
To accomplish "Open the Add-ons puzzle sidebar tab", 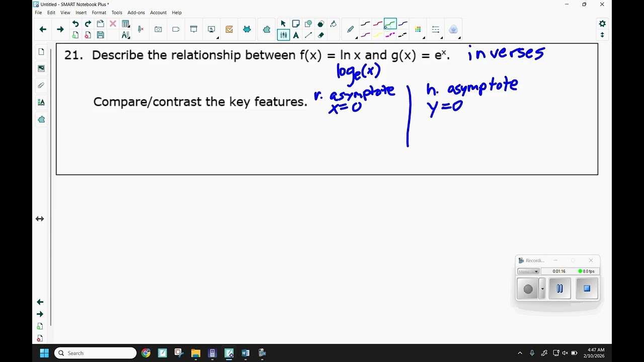I will [x=41, y=119].
